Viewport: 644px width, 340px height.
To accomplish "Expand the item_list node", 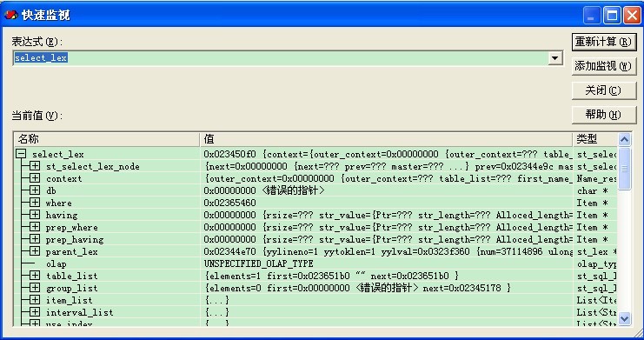I will 35,300.
